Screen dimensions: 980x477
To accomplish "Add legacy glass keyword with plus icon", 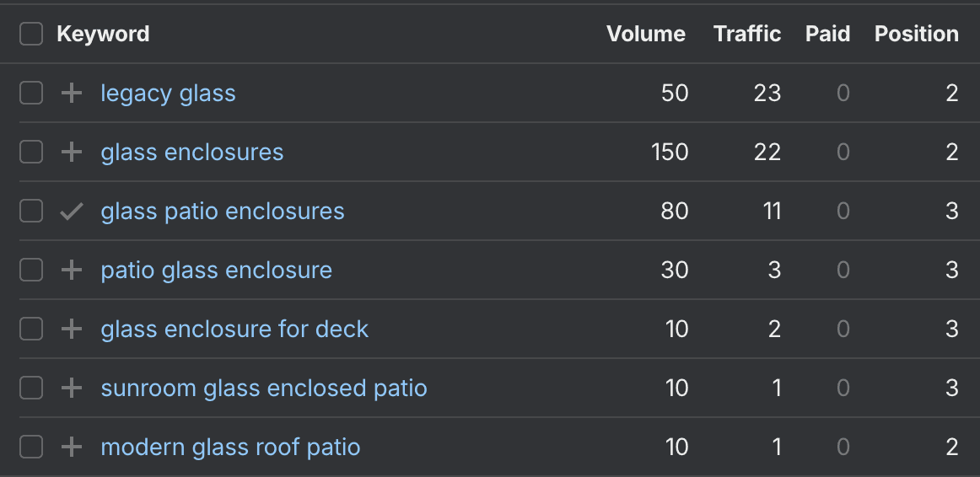I will 71,94.
